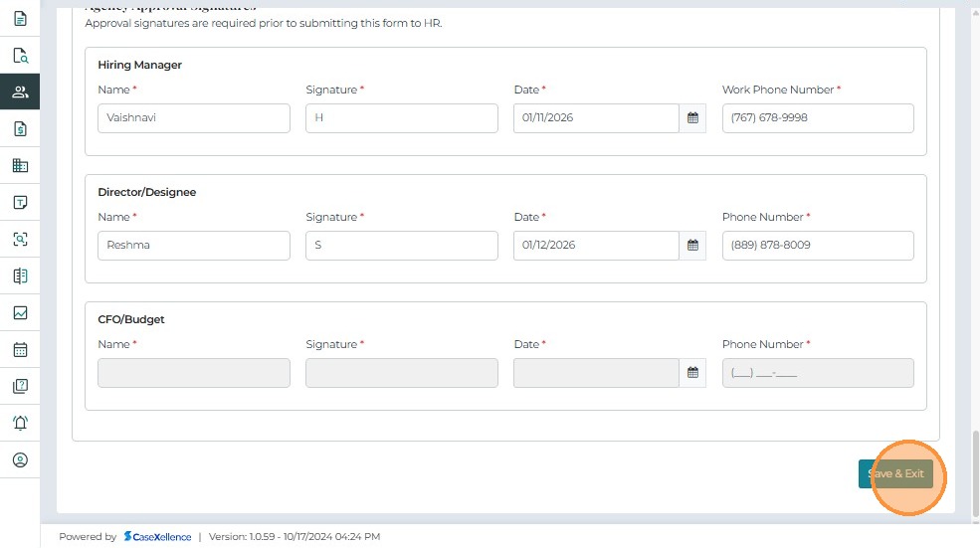Click Director/Designee Phone Number field
The width and height of the screenshot is (980, 548).
[817, 246]
